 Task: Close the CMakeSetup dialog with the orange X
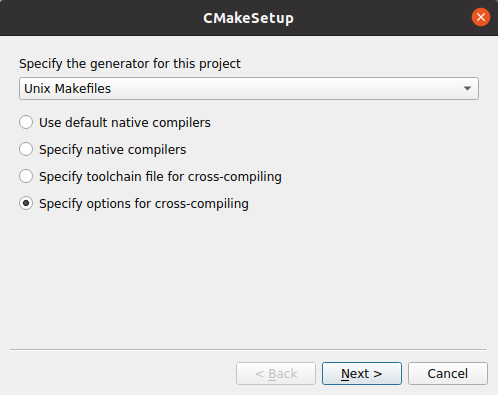coord(481,17)
